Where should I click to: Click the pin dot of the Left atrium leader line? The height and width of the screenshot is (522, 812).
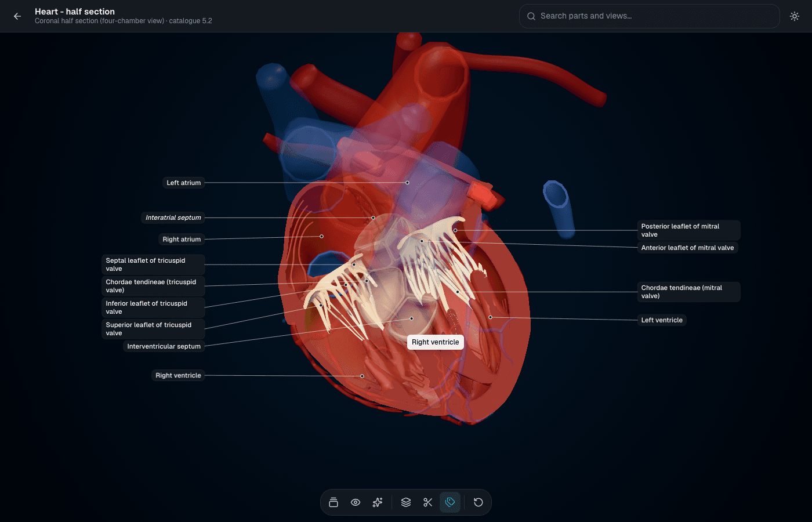(x=407, y=183)
